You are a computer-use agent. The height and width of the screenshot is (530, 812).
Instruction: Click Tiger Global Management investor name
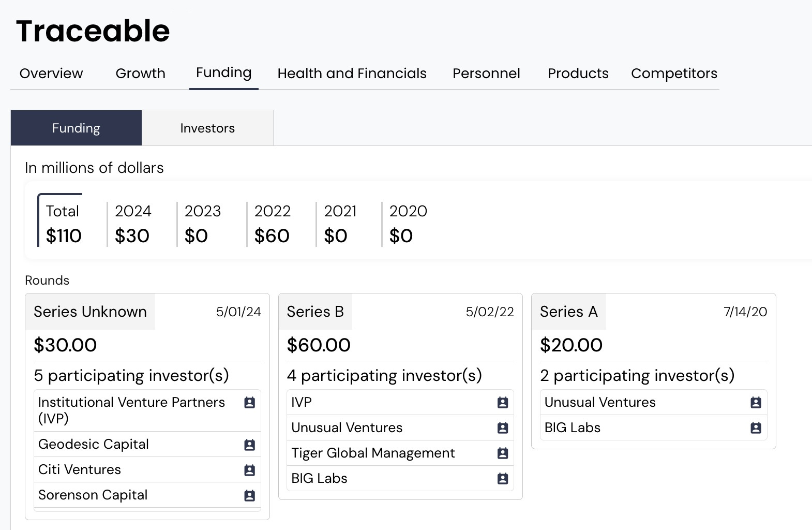click(373, 453)
